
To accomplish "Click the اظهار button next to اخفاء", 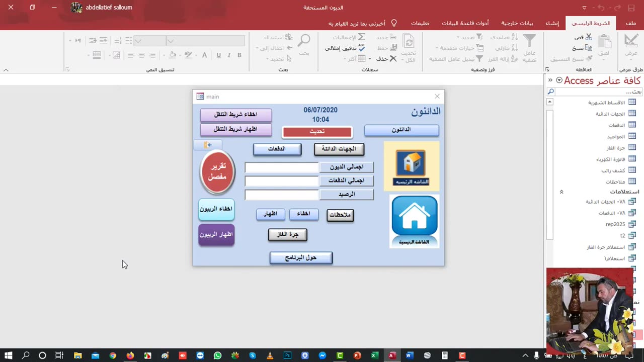I will tap(271, 214).
